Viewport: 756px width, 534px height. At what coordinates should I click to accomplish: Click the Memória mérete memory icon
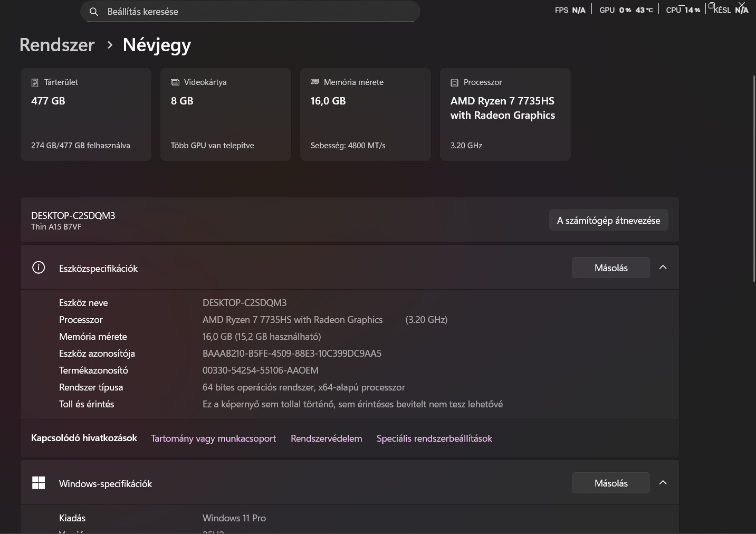tap(315, 82)
